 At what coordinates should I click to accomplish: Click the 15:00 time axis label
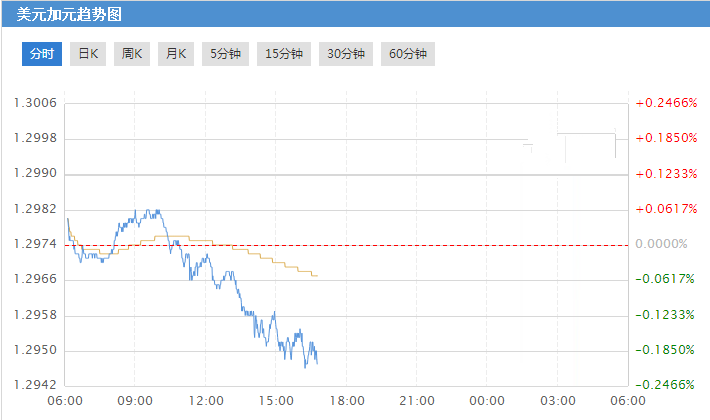276,401
